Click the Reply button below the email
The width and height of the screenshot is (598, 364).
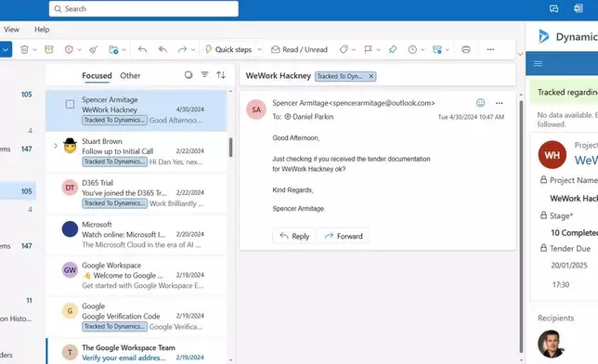294,236
